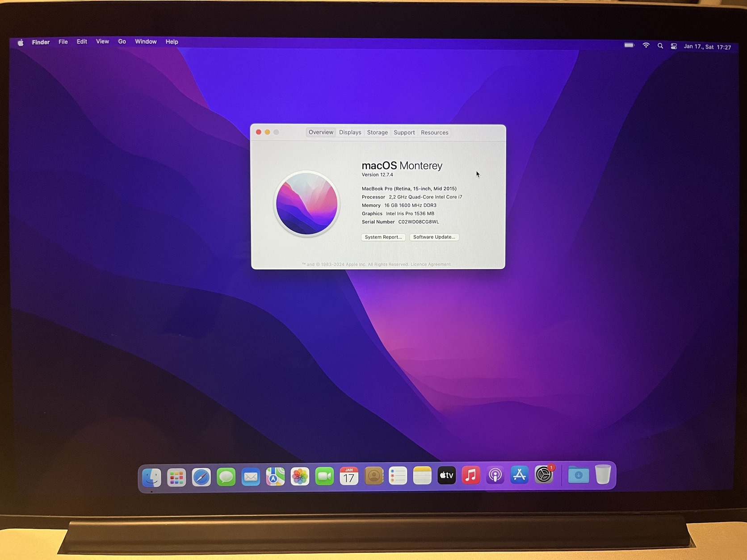Click the Version 12.7.4 text

click(x=378, y=175)
